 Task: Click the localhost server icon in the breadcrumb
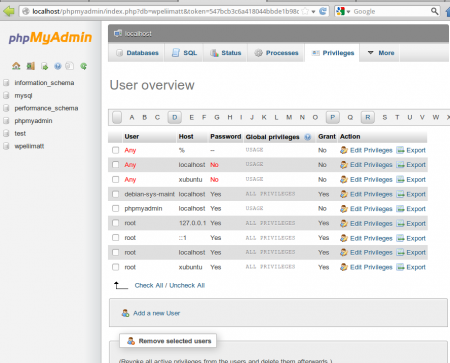point(118,33)
